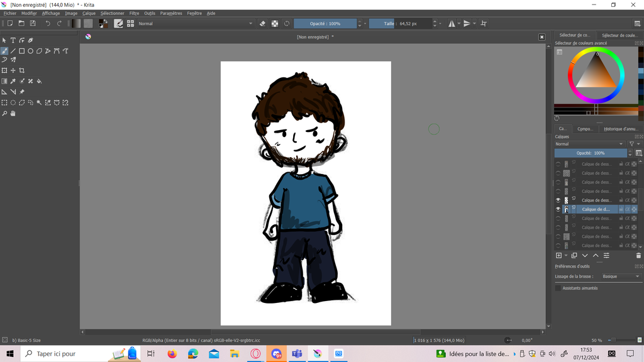Open the Filtre menu
Image resolution: width=644 pixels, height=362 pixels.
pos(134,13)
